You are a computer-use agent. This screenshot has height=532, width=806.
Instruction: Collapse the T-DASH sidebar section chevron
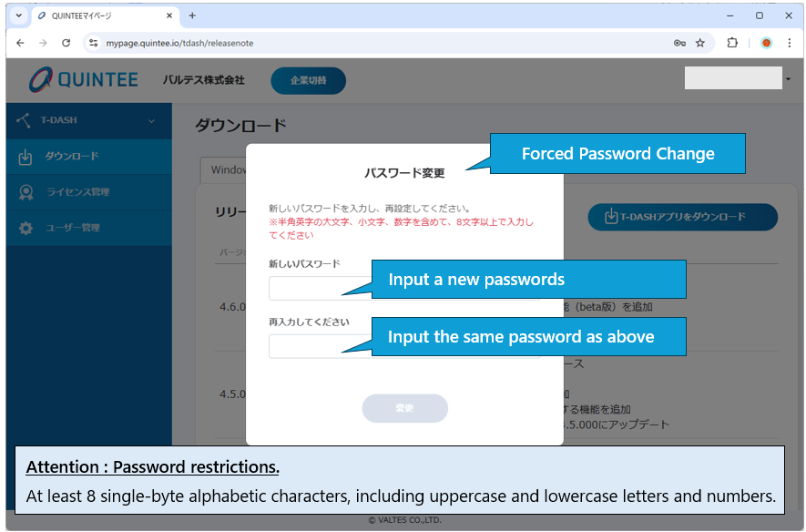pos(151,120)
